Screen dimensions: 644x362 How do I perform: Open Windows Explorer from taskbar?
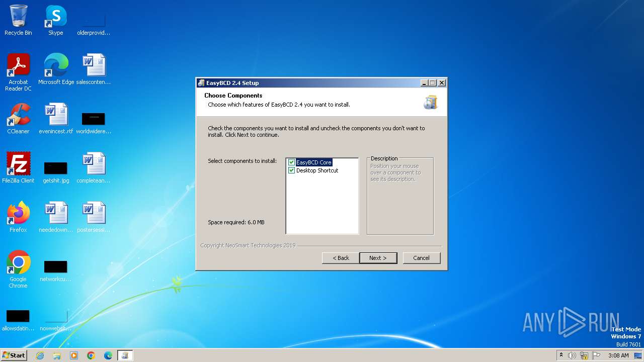click(x=57, y=355)
